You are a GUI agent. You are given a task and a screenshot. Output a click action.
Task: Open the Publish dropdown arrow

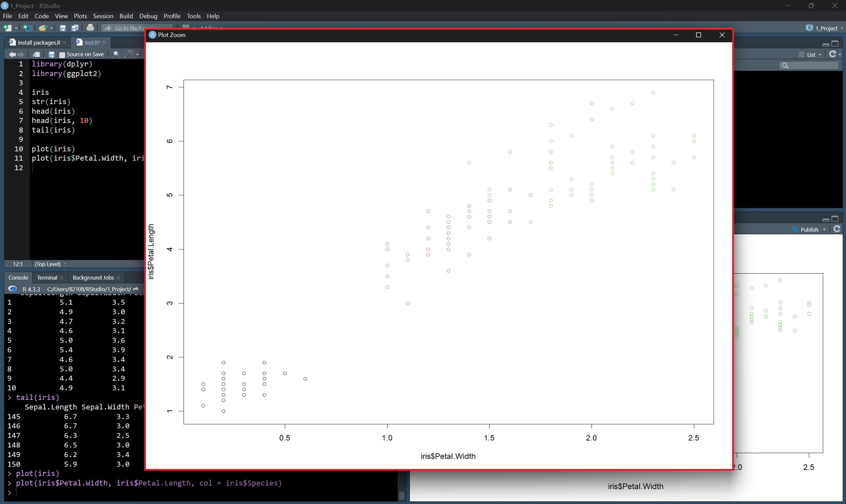click(824, 230)
